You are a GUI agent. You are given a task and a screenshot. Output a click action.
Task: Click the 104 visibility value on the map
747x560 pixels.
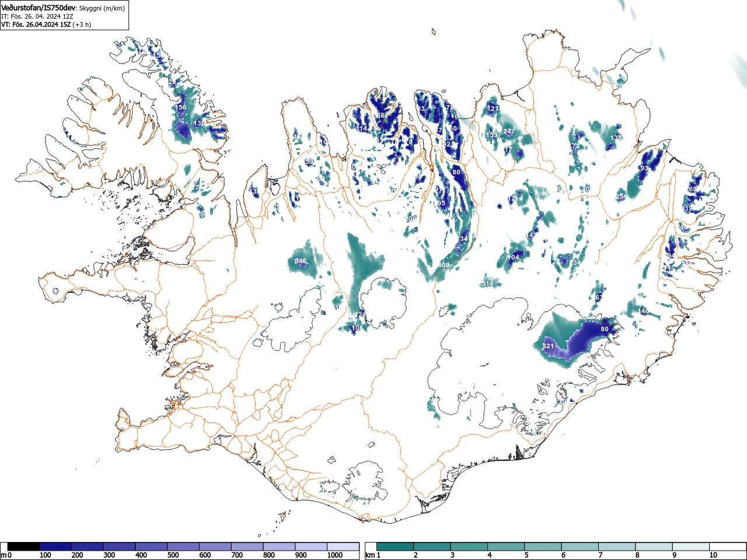tap(514, 258)
